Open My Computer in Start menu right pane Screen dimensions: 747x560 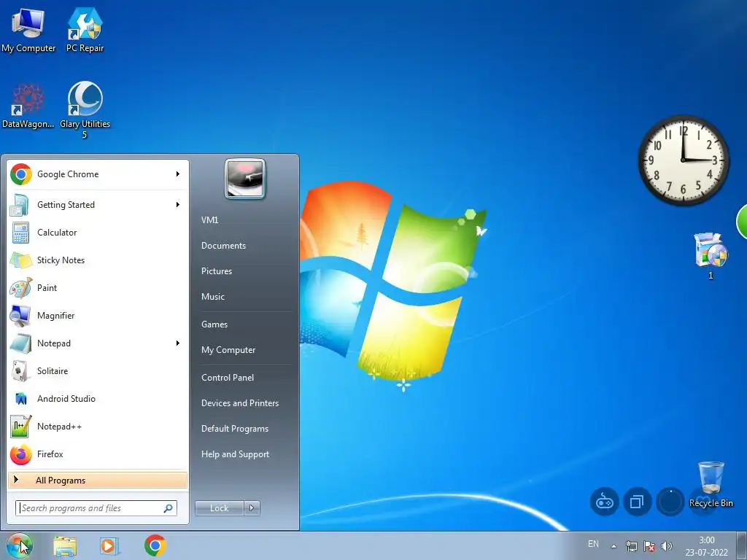(228, 350)
